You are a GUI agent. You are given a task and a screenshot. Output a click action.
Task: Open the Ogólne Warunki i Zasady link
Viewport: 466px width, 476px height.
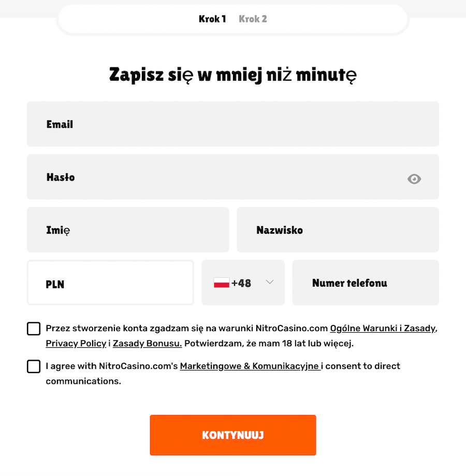tap(383, 329)
